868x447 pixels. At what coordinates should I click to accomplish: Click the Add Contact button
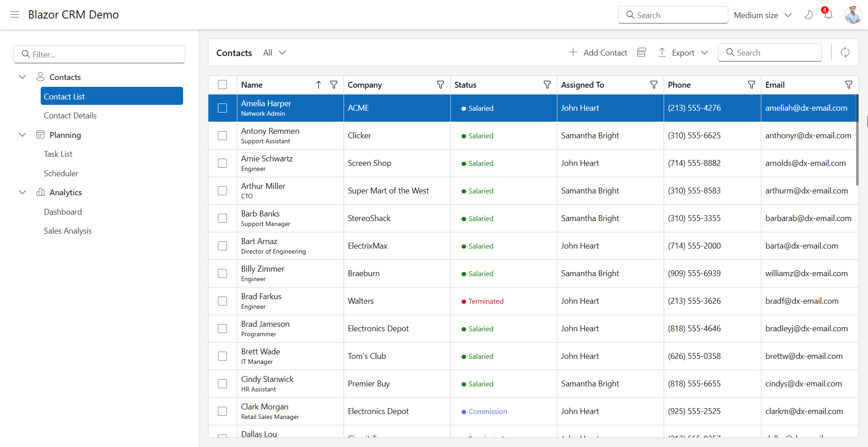[x=598, y=52]
